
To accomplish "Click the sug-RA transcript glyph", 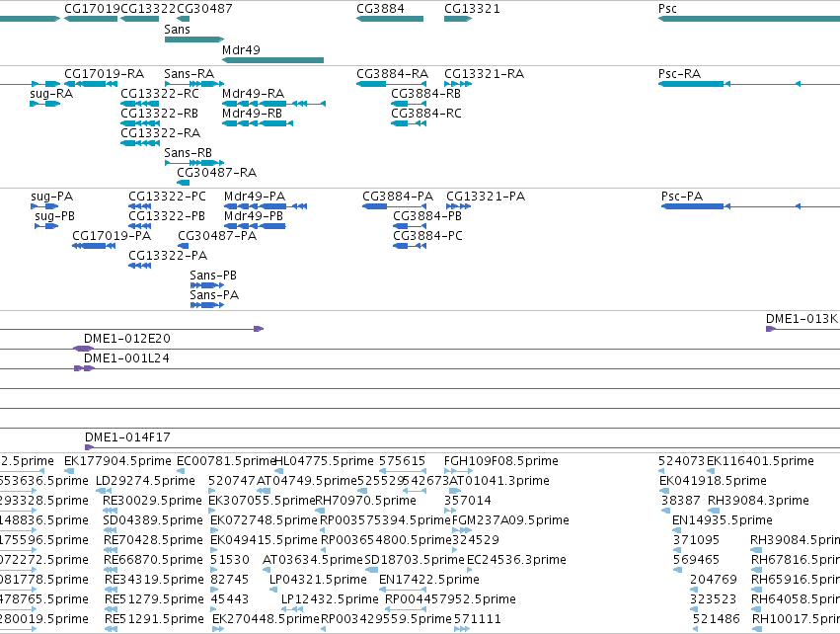I will coord(45,104).
